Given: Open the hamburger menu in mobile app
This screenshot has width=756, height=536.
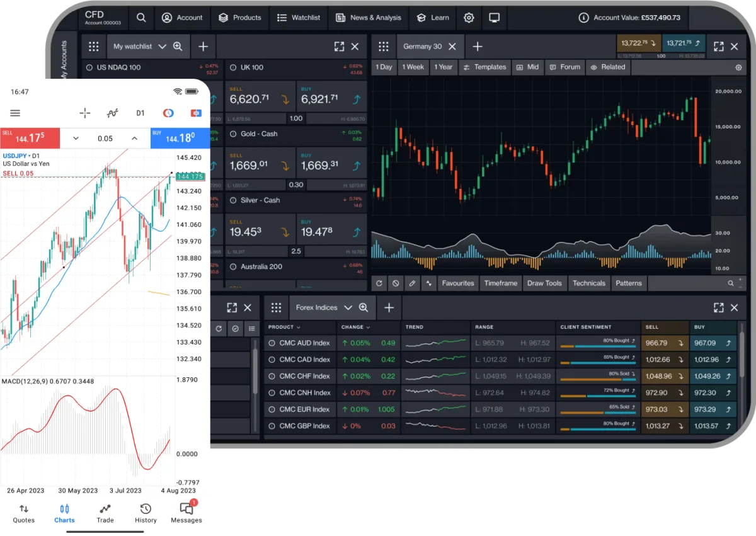Looking at the screenshot, I should 15,113.
